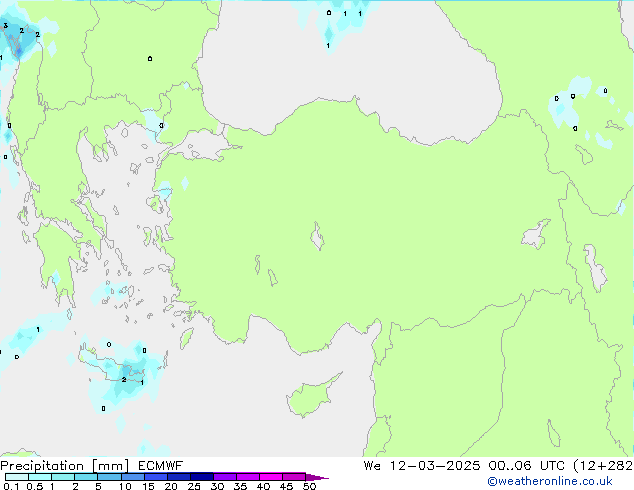Click the 'Precipitation [mm]' title text
This screenshot has width=634, height=490.
click(64, 466)
